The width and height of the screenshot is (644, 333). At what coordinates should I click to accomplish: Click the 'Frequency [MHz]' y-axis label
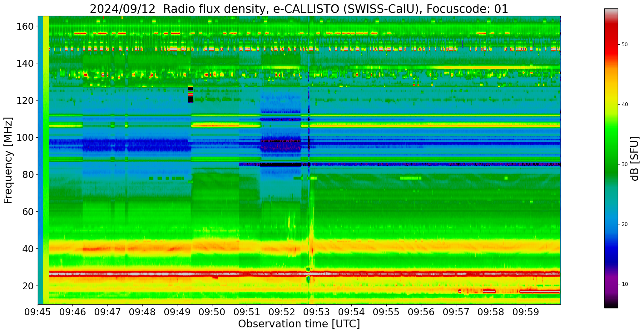8,160
